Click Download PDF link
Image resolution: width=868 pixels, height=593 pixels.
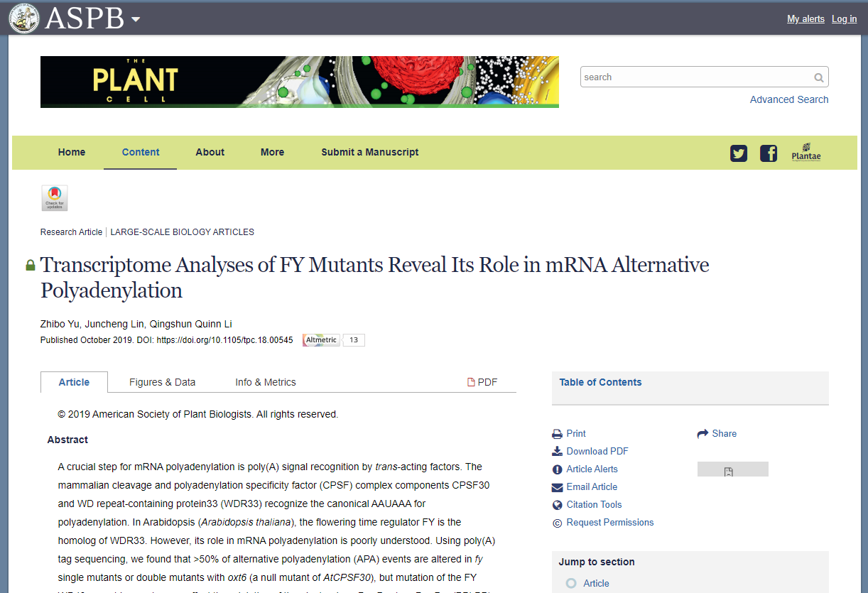(x=597, y=451)
